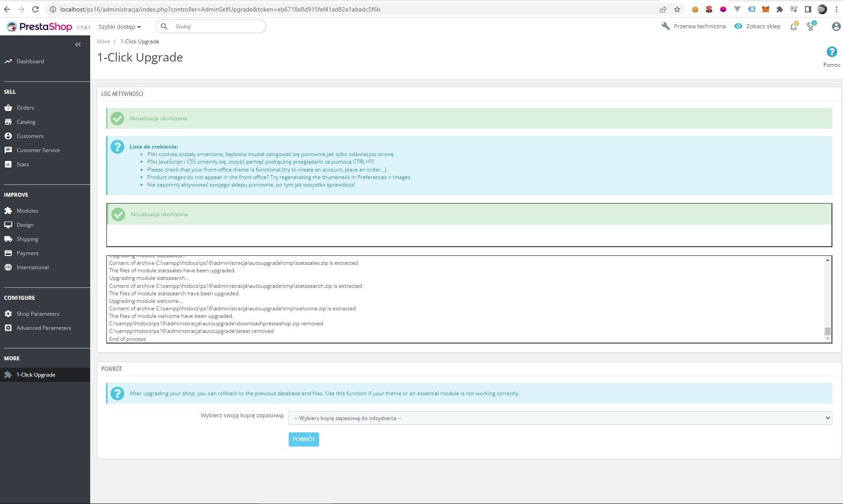Click the PrestaShop logo
The height and width of the screenshot is (504, 843).
click(x=39, y=27)
